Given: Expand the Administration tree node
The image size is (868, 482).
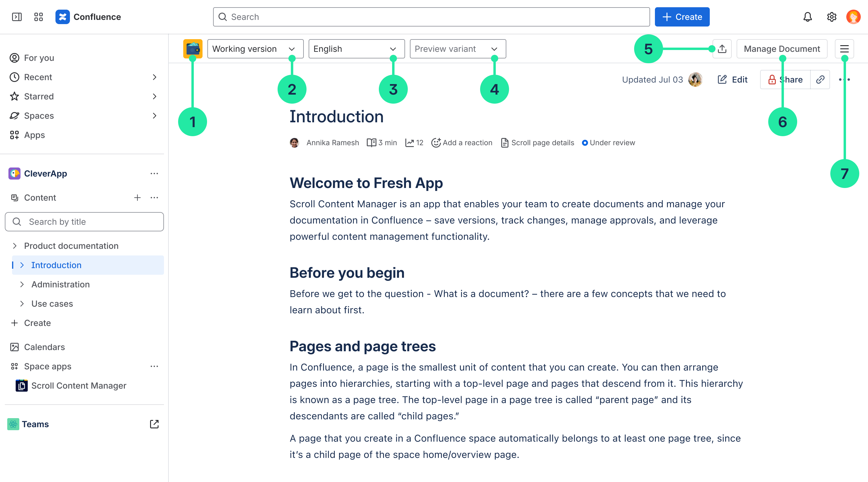Looking at the screenshot, I should pyautogui.click(x=22, y=285).
